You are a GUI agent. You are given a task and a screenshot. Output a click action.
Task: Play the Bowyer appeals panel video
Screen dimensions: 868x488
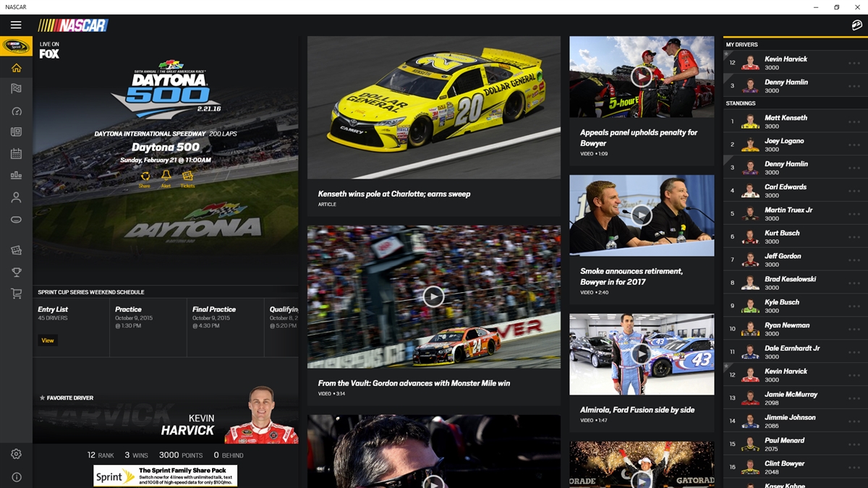[641, 76]
